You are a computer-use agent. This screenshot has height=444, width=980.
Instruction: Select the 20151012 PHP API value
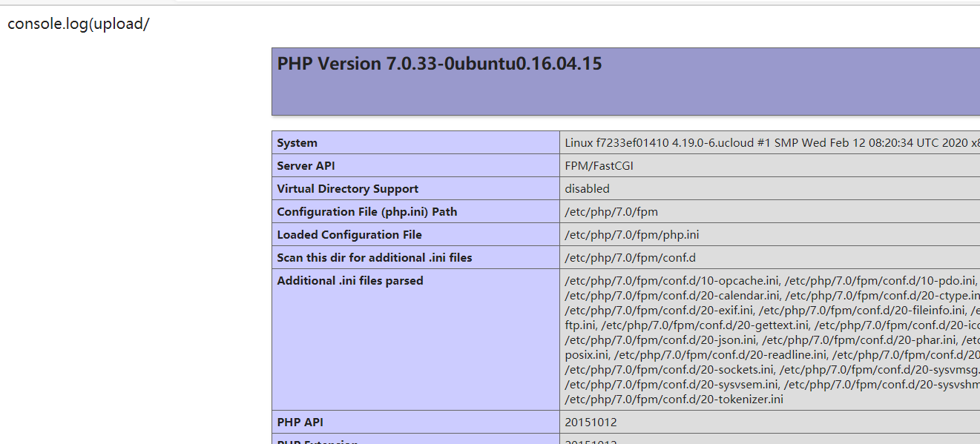(591, 423)
